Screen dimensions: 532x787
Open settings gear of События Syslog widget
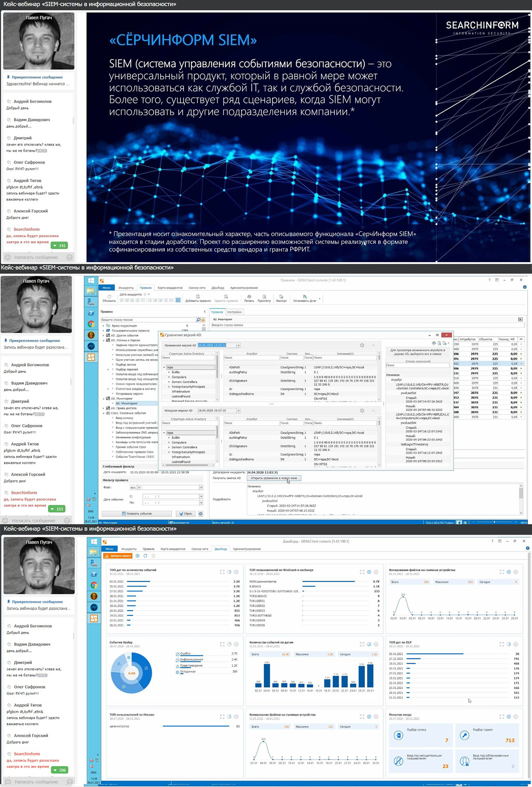(236, 644)
